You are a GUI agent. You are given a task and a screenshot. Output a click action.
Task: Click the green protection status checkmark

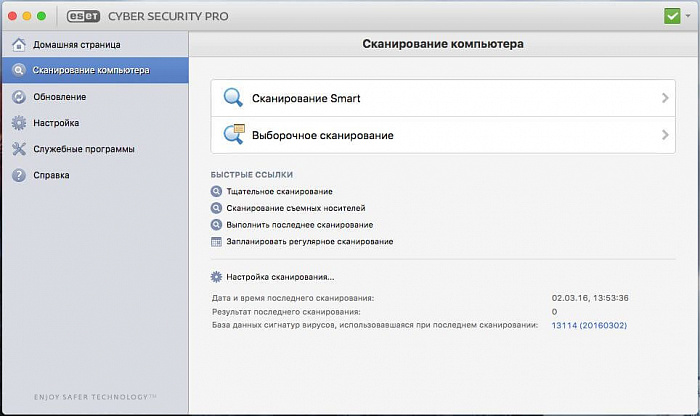tap(671, 16)
